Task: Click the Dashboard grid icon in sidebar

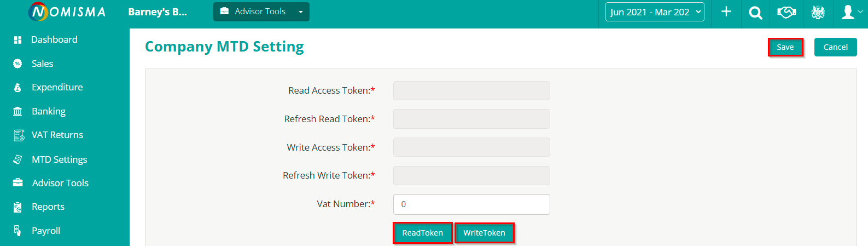Action: pos(18,40)
